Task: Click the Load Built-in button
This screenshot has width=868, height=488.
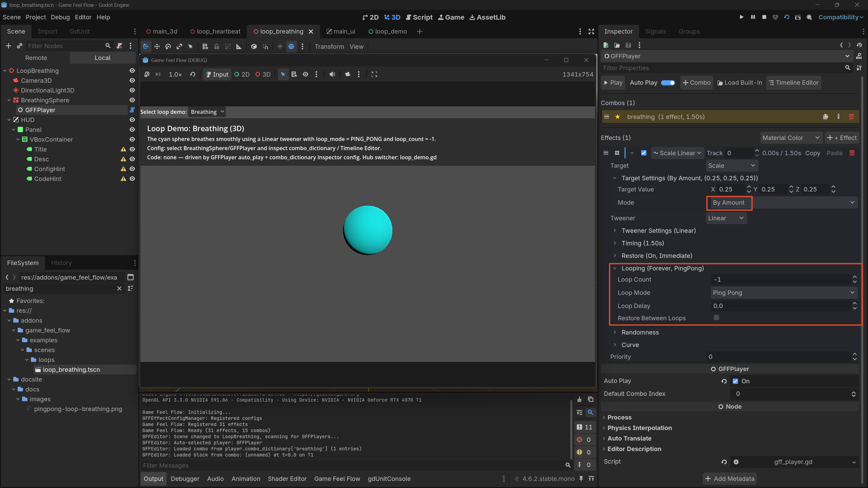Action: point(739,83)
